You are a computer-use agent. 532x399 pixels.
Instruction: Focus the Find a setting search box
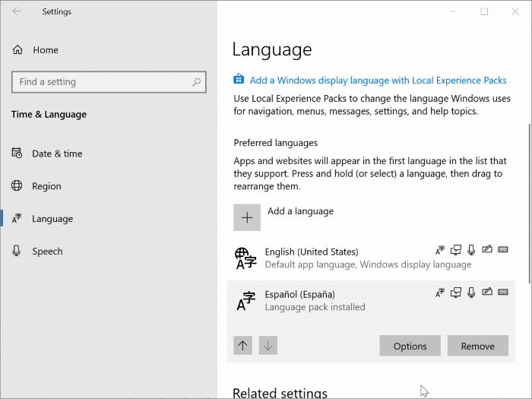tap(109, 82)
